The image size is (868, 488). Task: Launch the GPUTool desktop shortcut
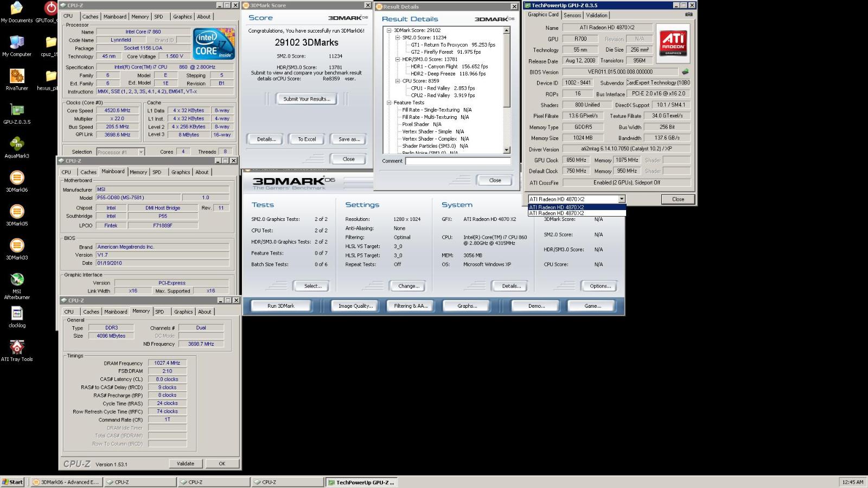[50, 12]
